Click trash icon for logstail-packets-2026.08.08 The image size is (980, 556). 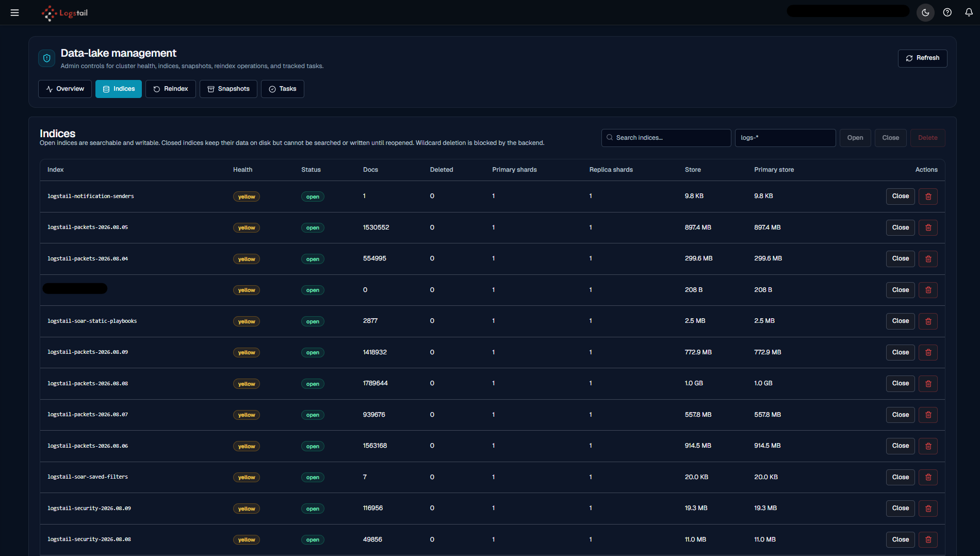pyautogui.click(x=928, y=384)
